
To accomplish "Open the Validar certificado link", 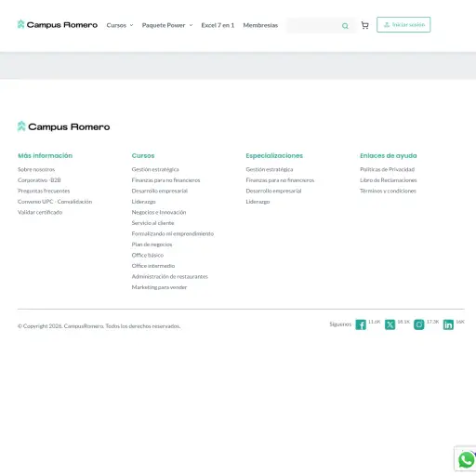I will pyautogui.click(x=40, y=212).
